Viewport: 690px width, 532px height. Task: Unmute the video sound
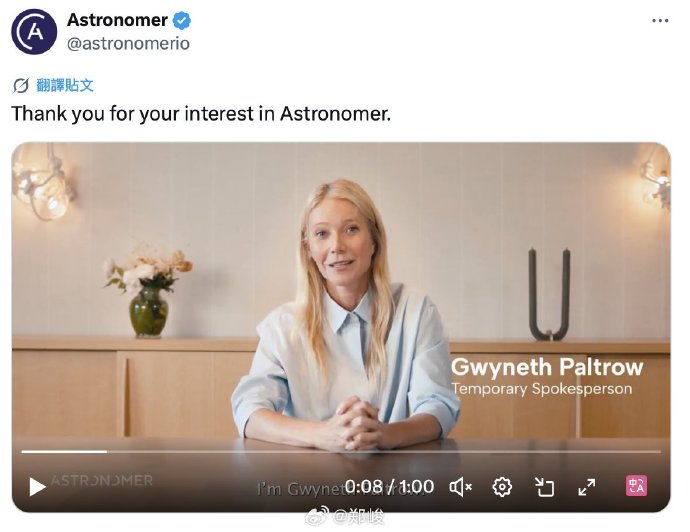point(460,487)
